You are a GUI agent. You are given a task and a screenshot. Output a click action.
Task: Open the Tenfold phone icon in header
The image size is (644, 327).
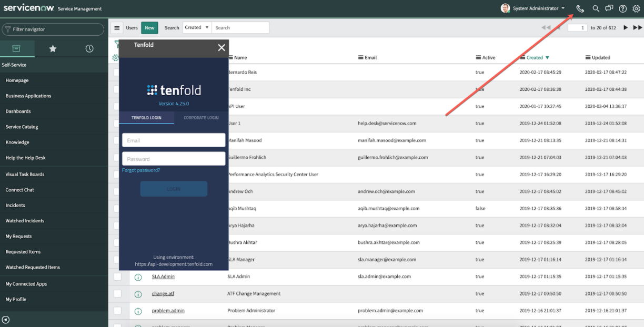click(580, 8)
